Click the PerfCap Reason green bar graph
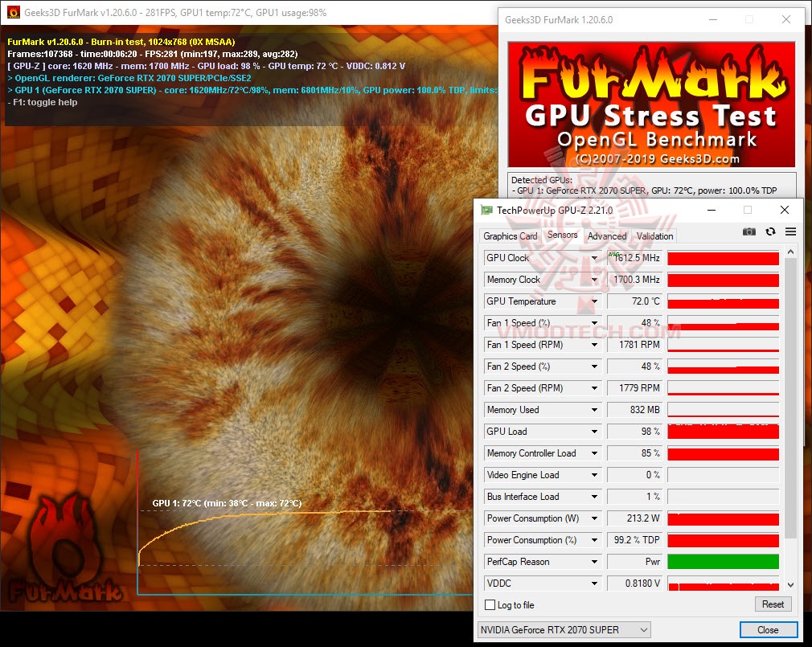Screen dimensions: 812x647 coord(723,562)
